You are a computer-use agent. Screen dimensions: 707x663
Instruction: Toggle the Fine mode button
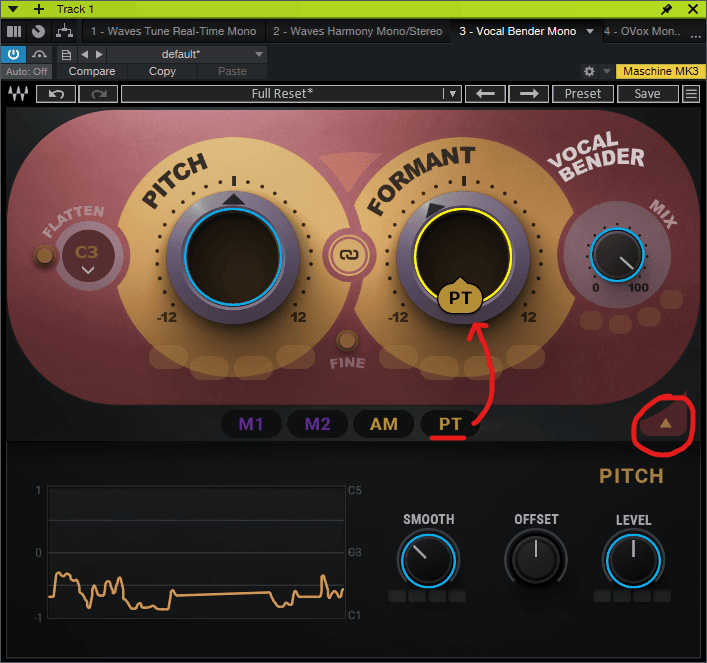(347, 341)
